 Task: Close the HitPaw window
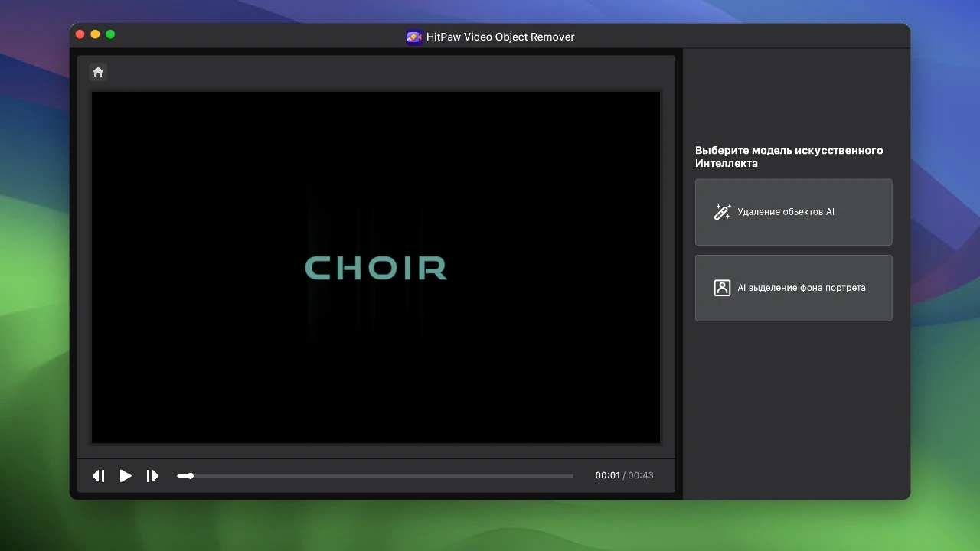pyautogui.click(x=80, y=34)
